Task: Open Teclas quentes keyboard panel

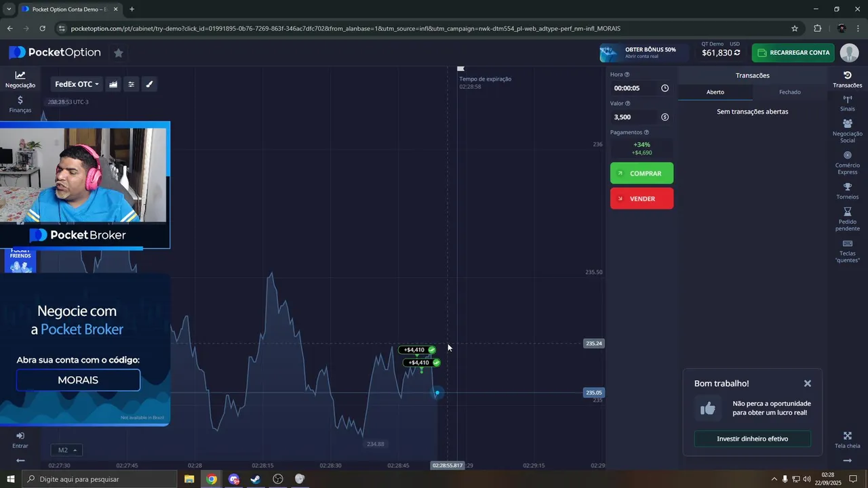Action: coord(847,251)
